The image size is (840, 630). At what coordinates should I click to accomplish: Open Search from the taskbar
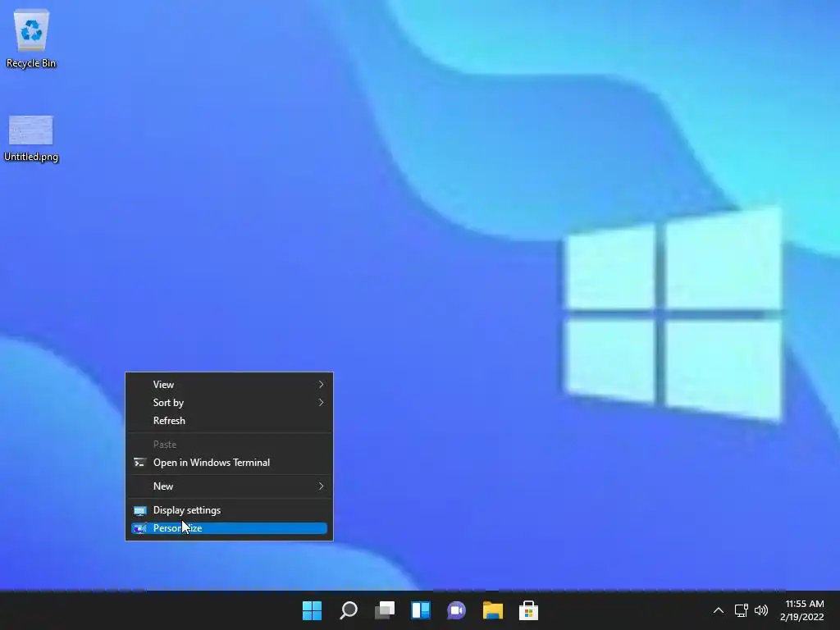pyautogui.click(x=348, y=610)
